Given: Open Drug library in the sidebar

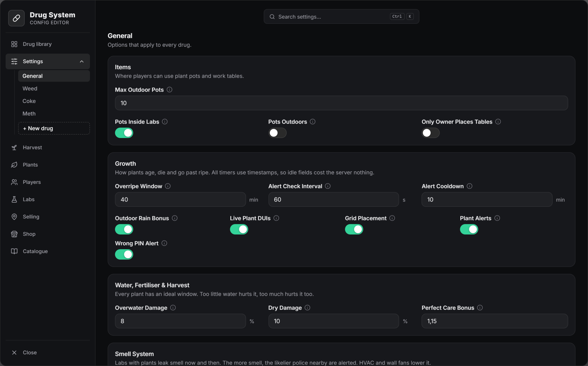Looking at the screenshot, I should coord(48,44).
